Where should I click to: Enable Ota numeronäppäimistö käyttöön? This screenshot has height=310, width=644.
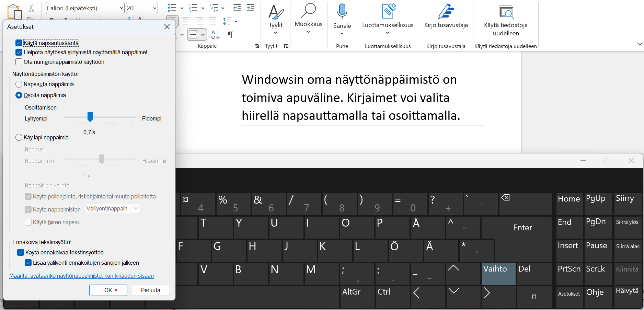[19, 62]
